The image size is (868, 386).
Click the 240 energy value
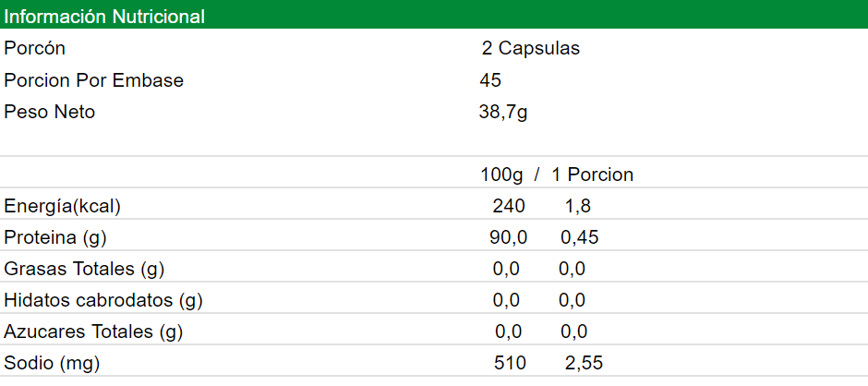tap(509, 206)
